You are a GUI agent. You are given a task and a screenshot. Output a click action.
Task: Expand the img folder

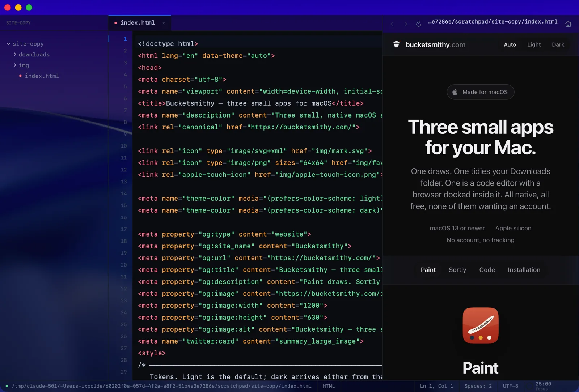[15, 65]
